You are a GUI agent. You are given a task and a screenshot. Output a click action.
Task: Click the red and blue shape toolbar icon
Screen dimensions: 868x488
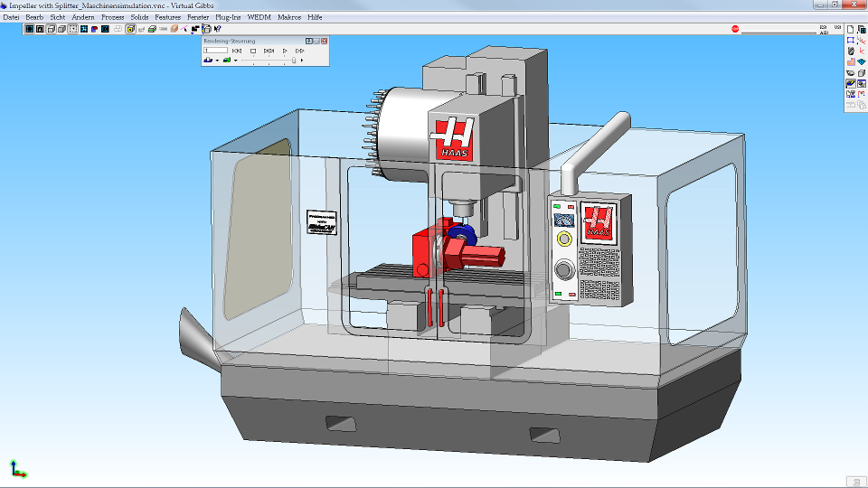coord(95,29)
